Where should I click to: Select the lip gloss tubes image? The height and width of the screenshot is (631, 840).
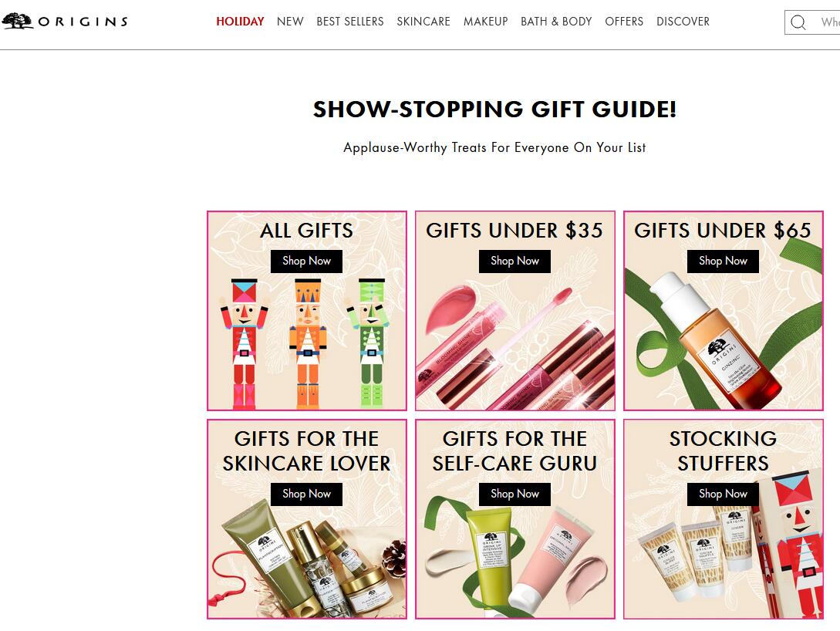tap(514, 348)
